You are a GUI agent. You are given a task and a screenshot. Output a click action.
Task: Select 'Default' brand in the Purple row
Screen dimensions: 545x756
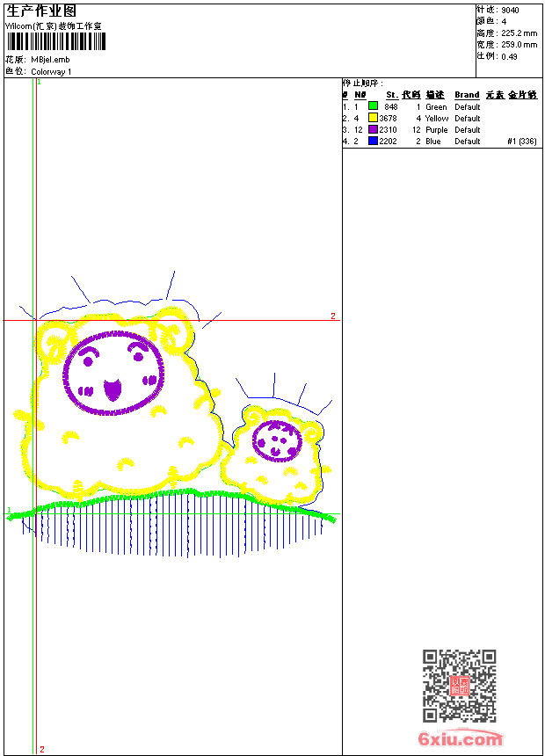click(468, 130)
